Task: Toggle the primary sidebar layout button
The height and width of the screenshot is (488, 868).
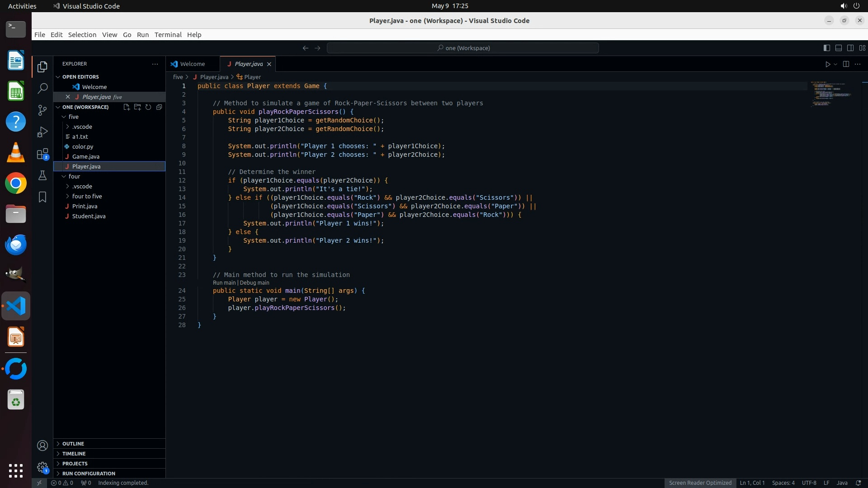Action: 826,48
